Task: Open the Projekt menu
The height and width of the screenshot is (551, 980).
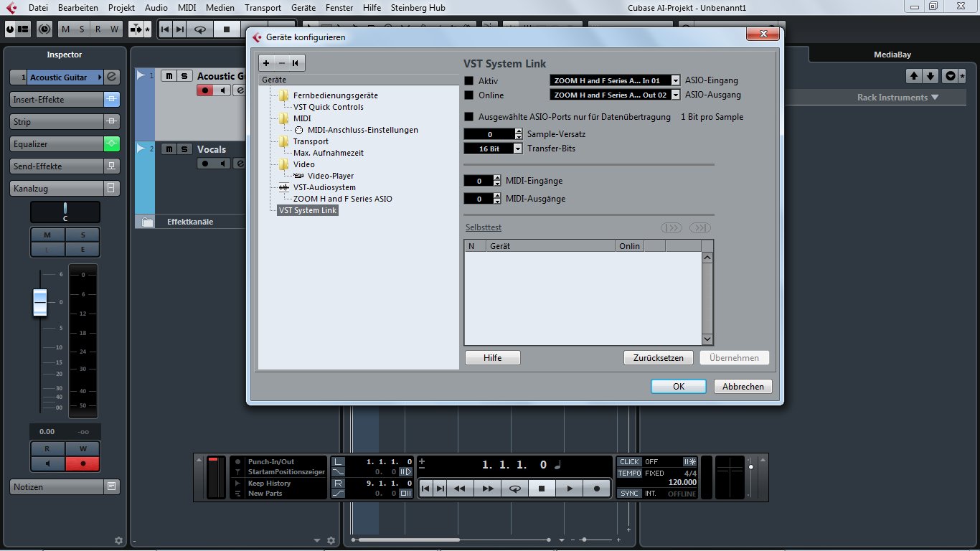Action: tap(121, 7)
